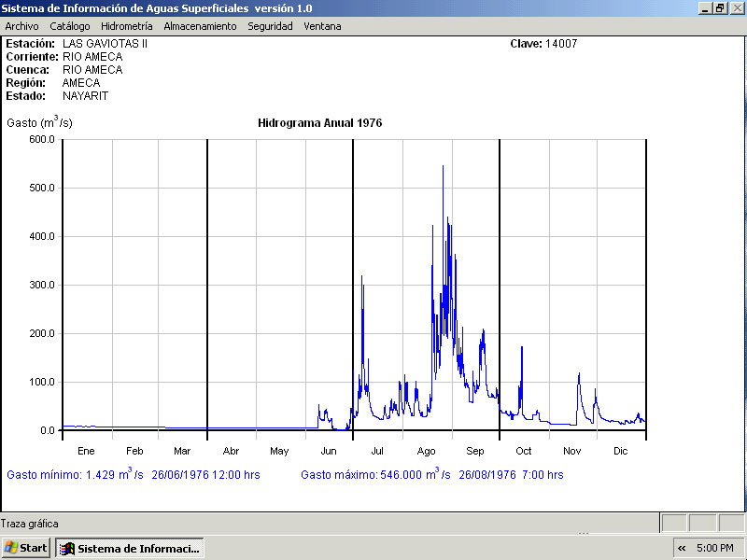Click the taskbar clock showing 5:00 PM

pos(716,548)
